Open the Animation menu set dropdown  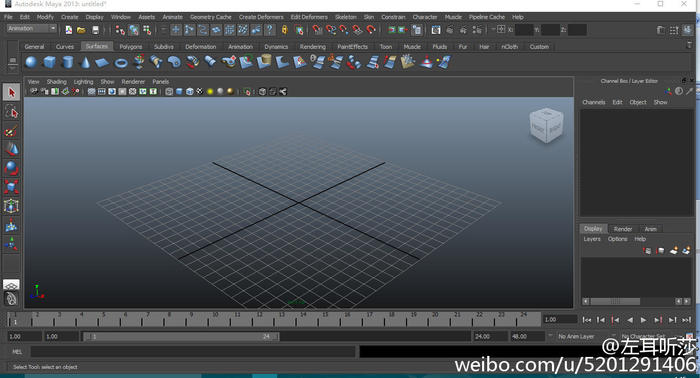(x=31, y=29)
